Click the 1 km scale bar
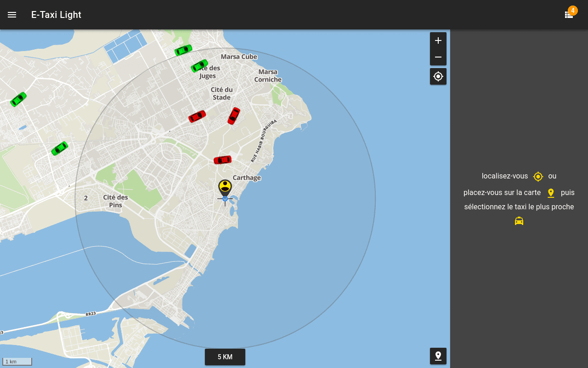This screenshot has height=368, width=588. (x=17, y=362)
